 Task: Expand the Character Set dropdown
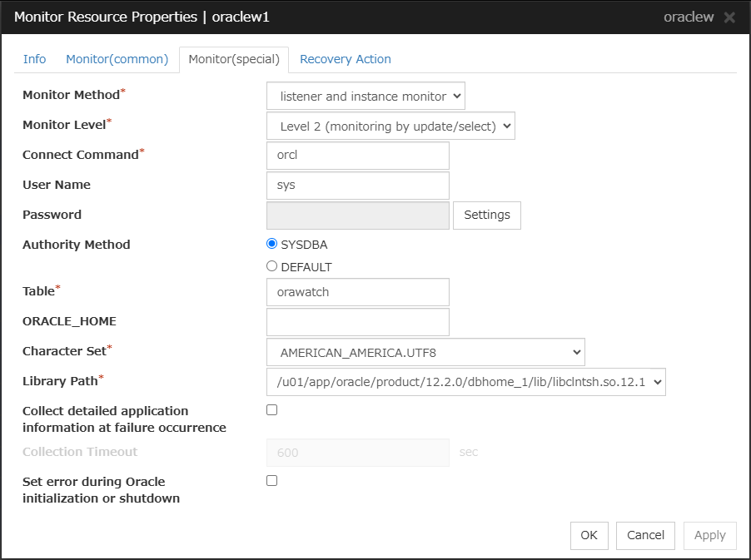425,353
